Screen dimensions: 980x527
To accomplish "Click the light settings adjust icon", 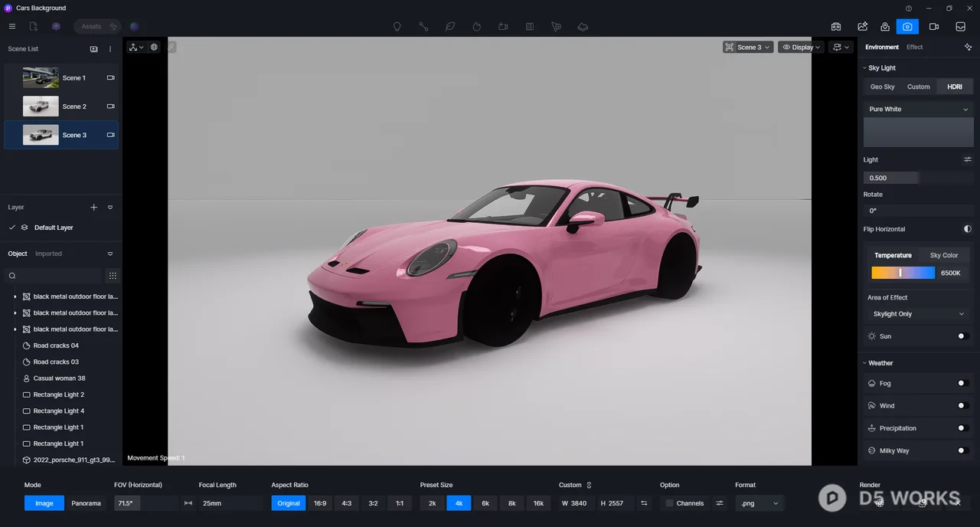I will coord(968,159).
